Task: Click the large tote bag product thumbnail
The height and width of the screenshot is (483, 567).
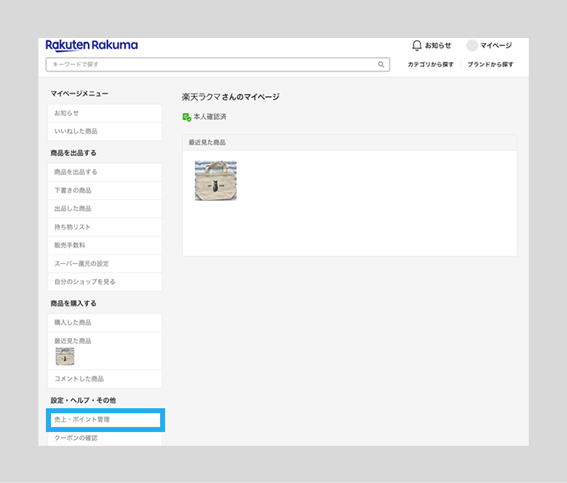Action: 216,180
